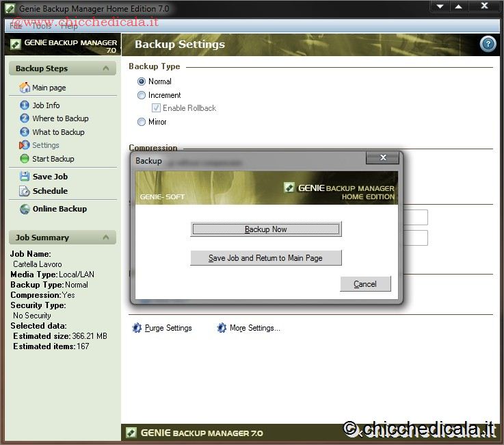Viewport: 504px width, 445px height.
Task: Open the Tools menu
Action: (x=41, y=26)
